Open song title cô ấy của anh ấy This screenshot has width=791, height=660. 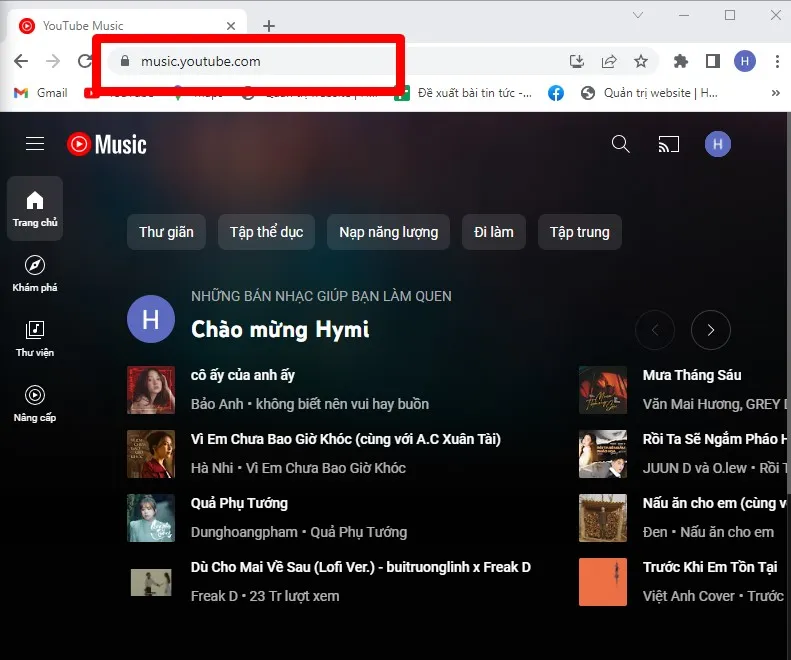point(243,375)
